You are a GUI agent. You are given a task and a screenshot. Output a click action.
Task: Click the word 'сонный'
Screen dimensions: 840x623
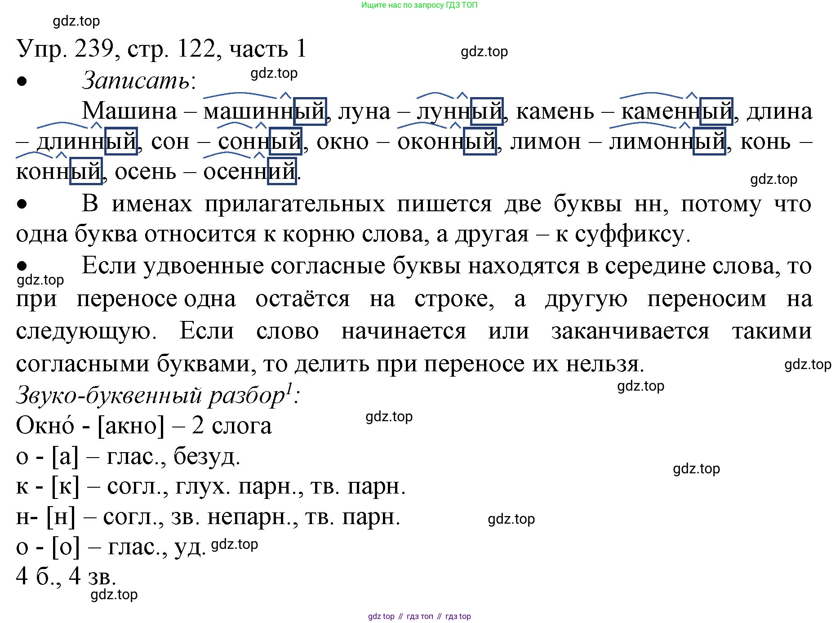[x=260, y=141]
